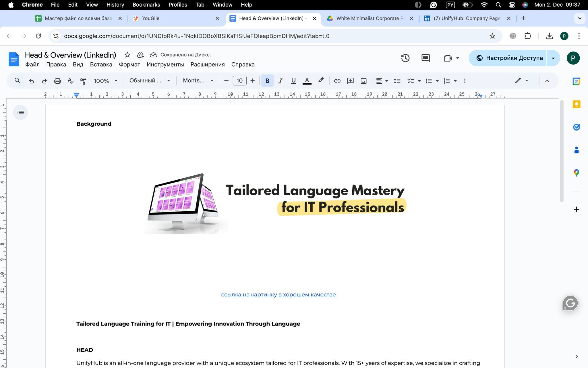588x368 pixels.
Task: Click the insert link icon
Action: point(337,81)
